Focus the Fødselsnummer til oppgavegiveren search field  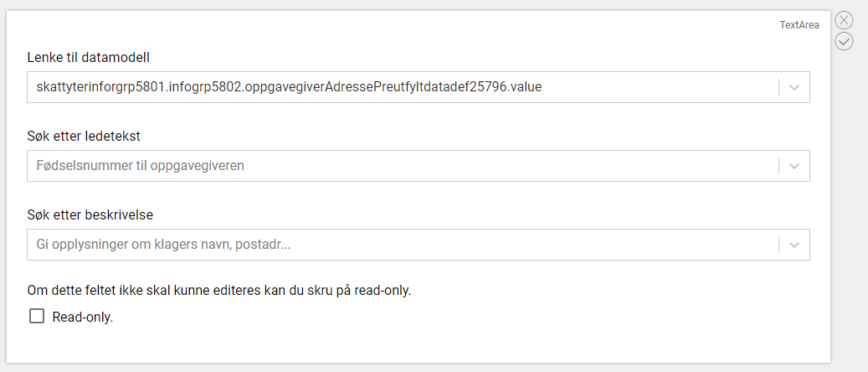point(403,166)
